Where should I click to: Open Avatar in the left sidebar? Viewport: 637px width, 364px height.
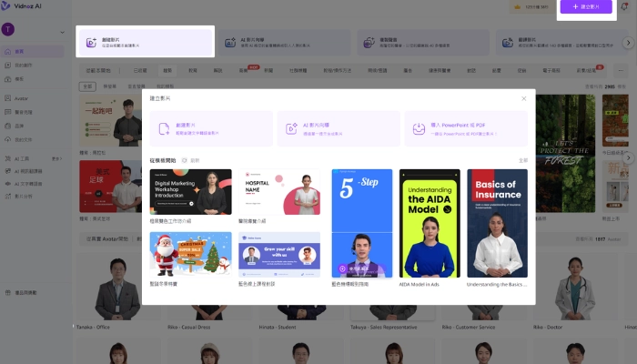point(33,98)
